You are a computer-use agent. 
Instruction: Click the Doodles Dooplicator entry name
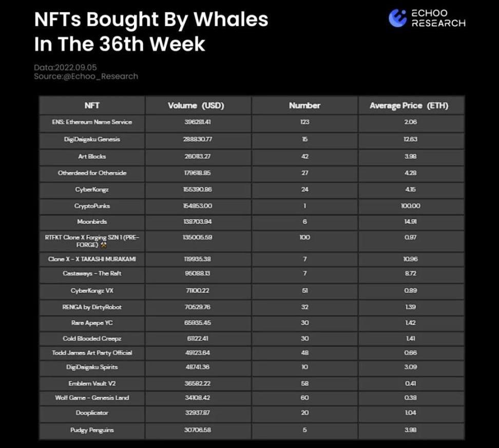[x=92, y=413]
